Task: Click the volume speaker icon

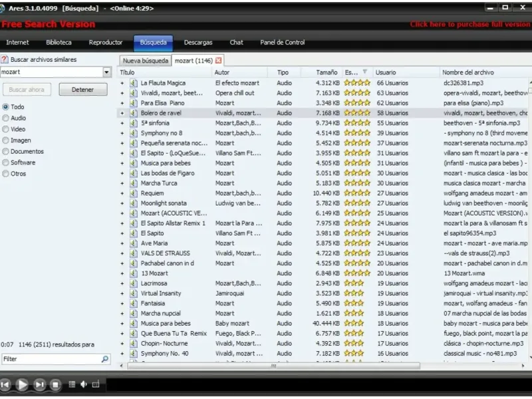Action: [x=84, y=384]
